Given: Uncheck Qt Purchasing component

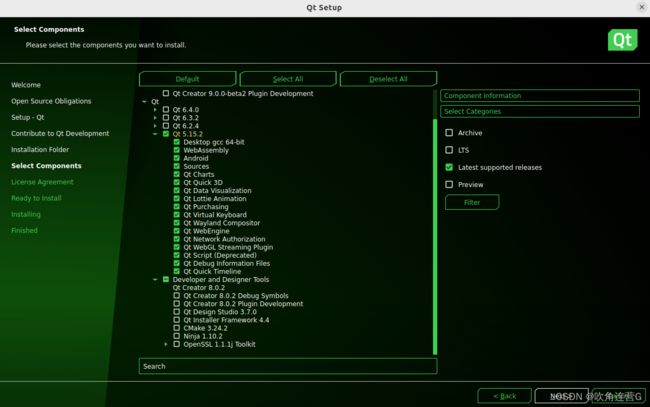Looking at the screenshot, I should (x=177, y=206).
